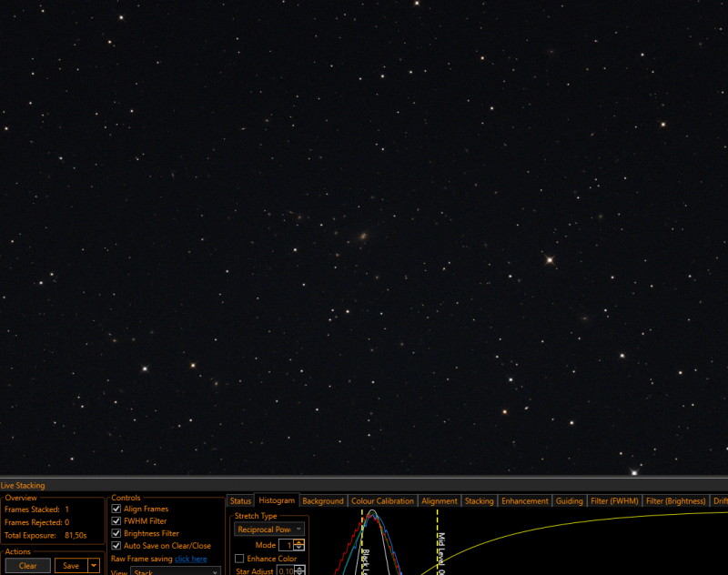
Task: Disable the FWHM Filter checkbox
Action: pos(116,521)
